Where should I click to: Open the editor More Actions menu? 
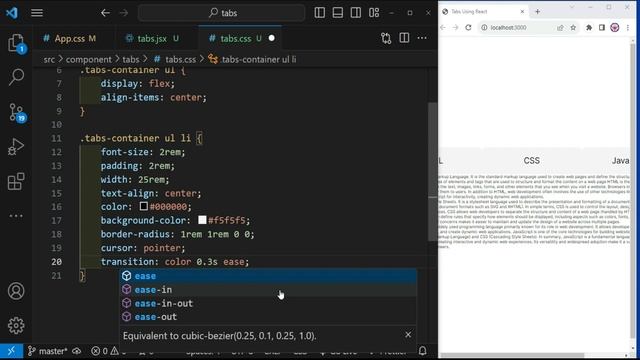[422, 38]
